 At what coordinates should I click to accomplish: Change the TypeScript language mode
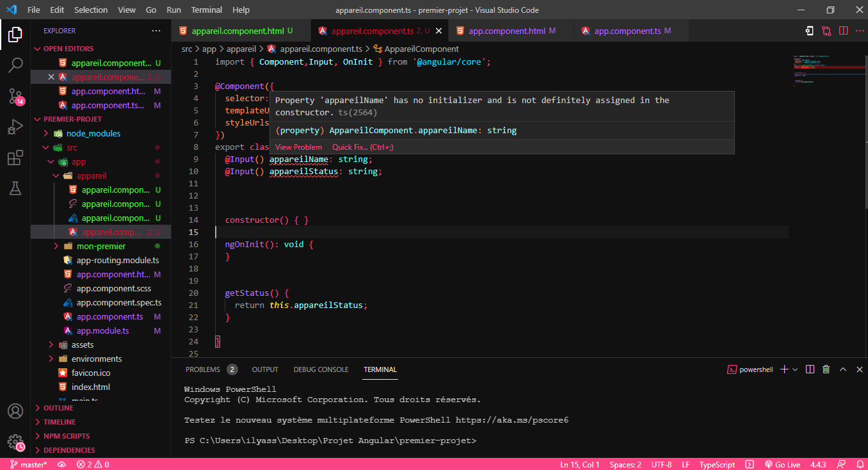(717, 464)
